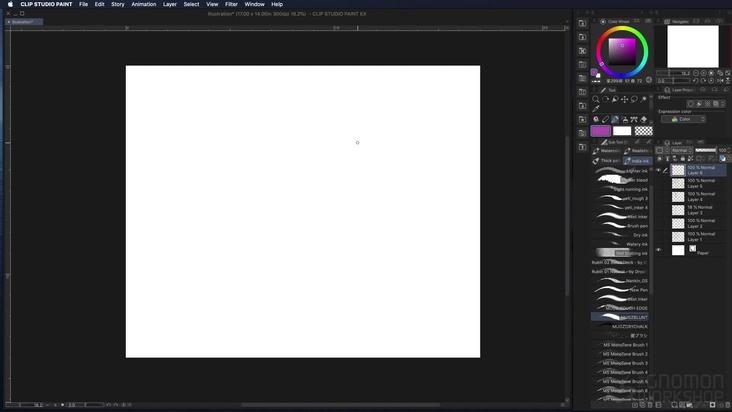The image size is (732, 412).
Task: Open the Filter menu
Action: 231,4
